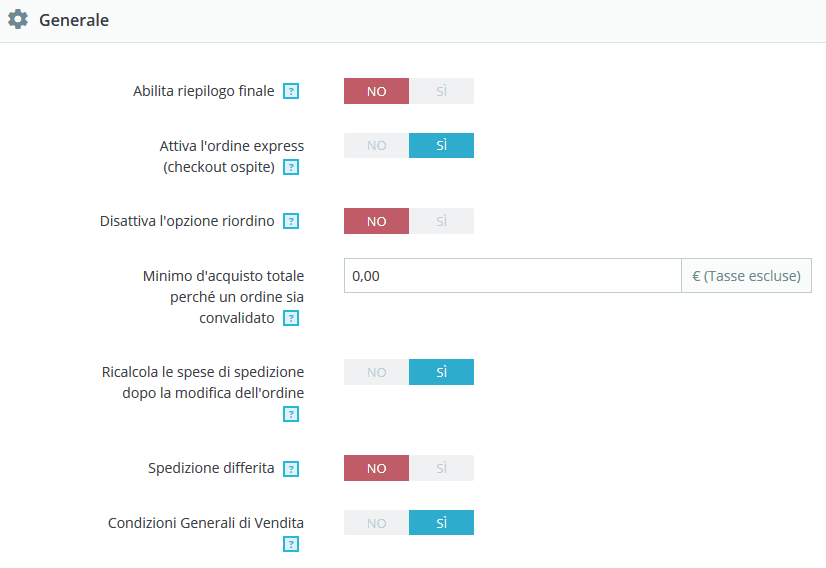Show help for Ricalcola le spese di spedizione
This screenshot has height=568, width=826.
tap(291, 414)
